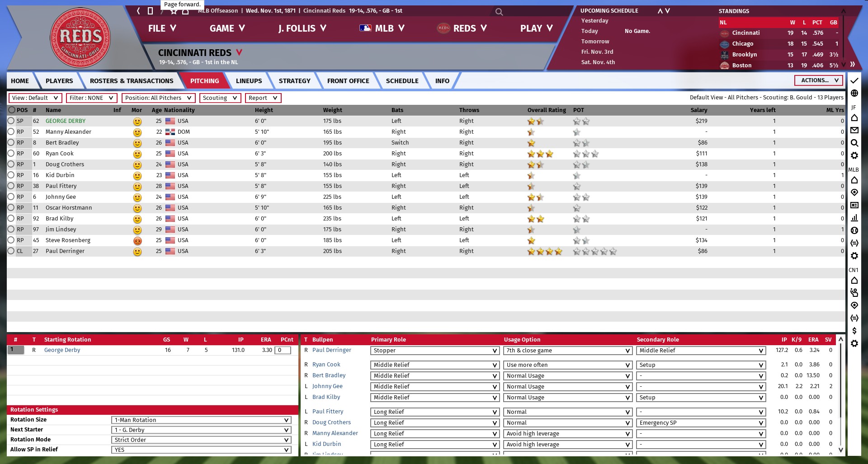Open Johnny Gee's link in the bullpen list

(x=327, y=386)
